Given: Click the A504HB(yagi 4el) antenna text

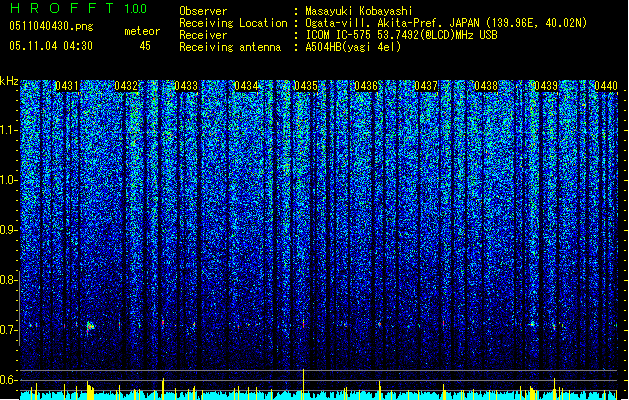Looking at the screenshot, I should tap(353, 47).
